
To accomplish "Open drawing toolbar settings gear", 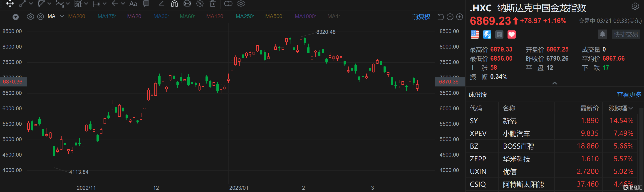I will (x=241, y=3).
